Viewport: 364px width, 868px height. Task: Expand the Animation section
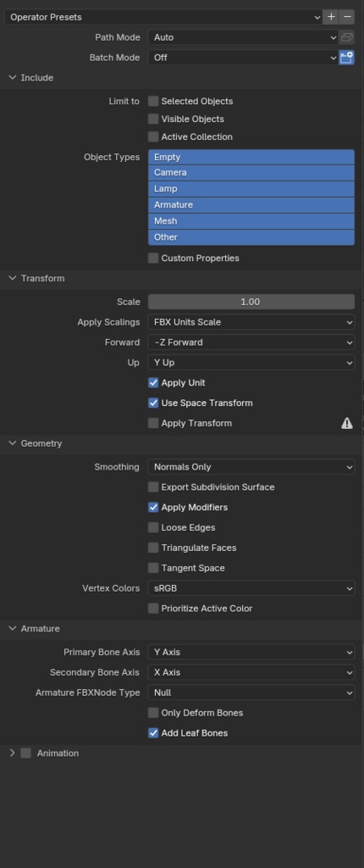coord(13,754)
